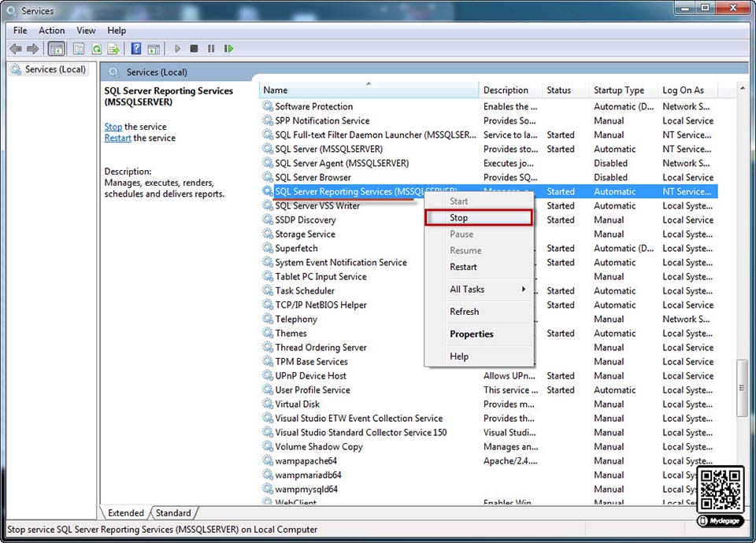Choose Restart in the context menu
This screenshot has height=543, width=756.
pyautogui.click(x=479, y=267)
